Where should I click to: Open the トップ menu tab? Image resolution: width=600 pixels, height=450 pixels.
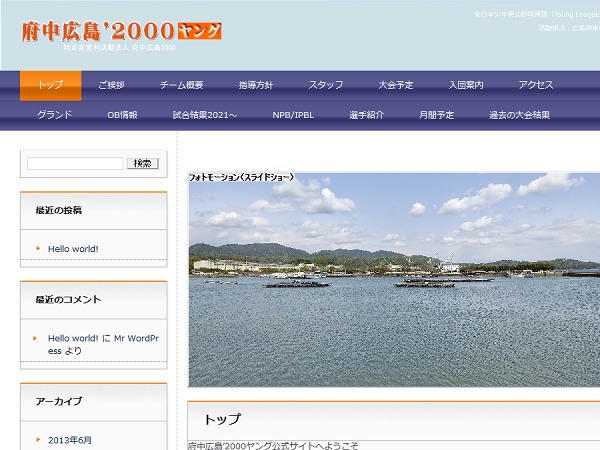click(x=51, y=85)
